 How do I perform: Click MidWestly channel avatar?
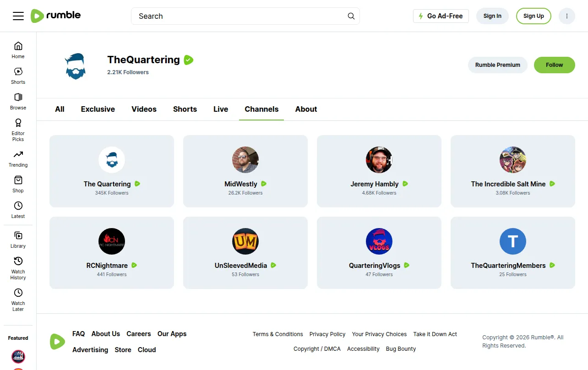(x=245, y=160)
